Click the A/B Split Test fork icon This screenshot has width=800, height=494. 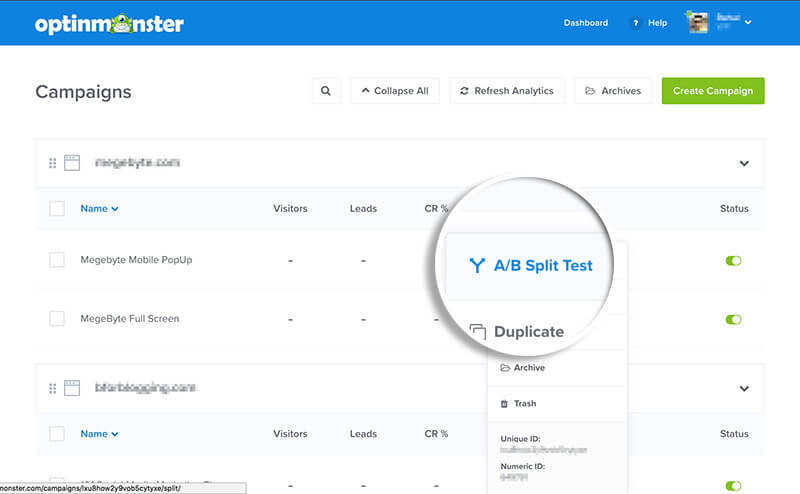pos(477,265)
